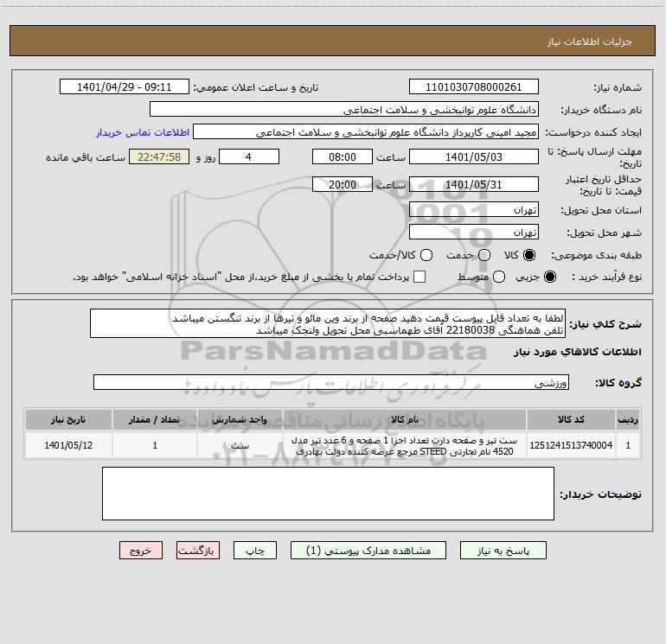Click the کد کالا column header
Screen dimensions: 666x644
(571, 419)
